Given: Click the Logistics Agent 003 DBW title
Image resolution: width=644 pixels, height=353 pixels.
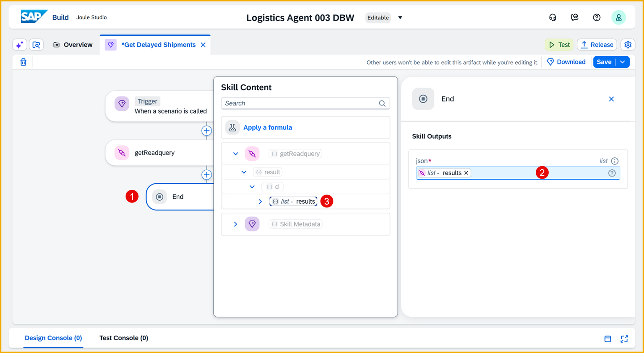Looking at the screenshot, I should [x=300, y=18].
